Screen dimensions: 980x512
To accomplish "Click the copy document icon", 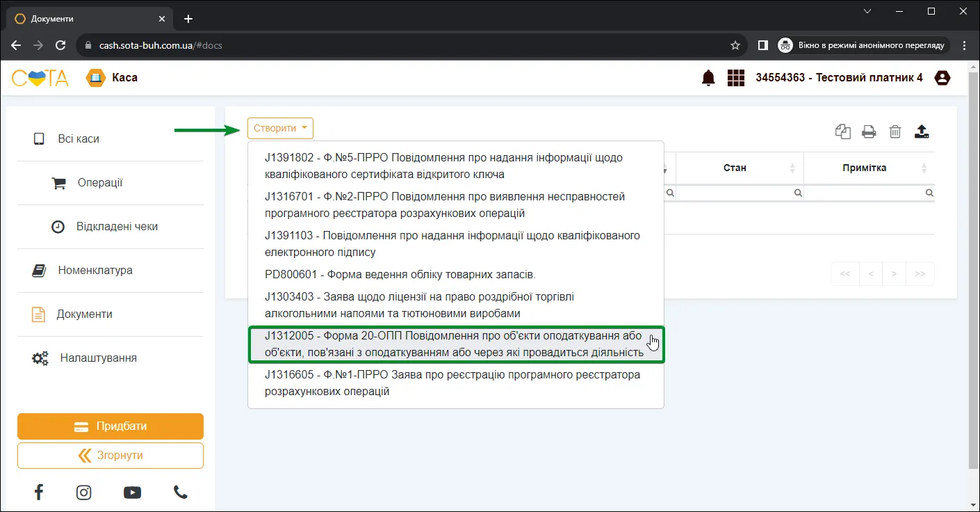I will pos(843,131).
